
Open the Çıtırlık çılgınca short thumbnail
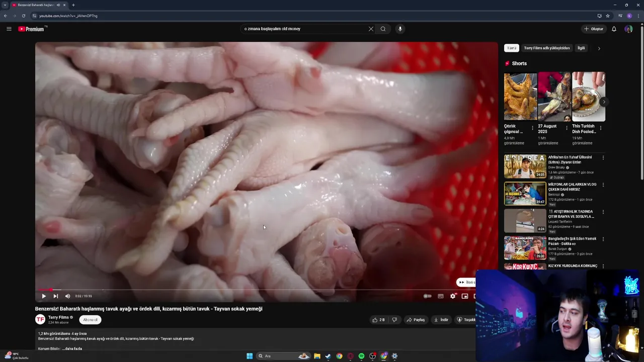click(520, 97)
